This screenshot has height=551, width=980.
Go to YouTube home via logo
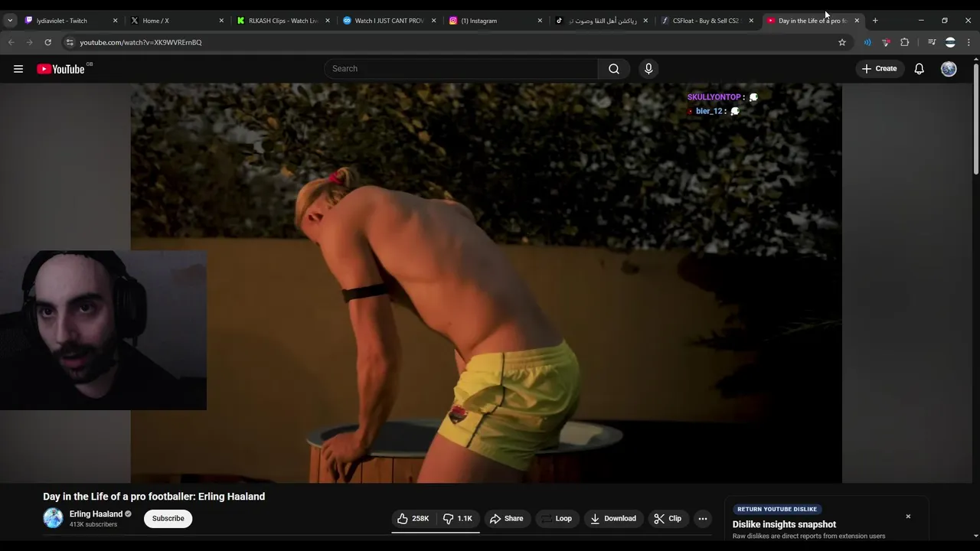60,69
